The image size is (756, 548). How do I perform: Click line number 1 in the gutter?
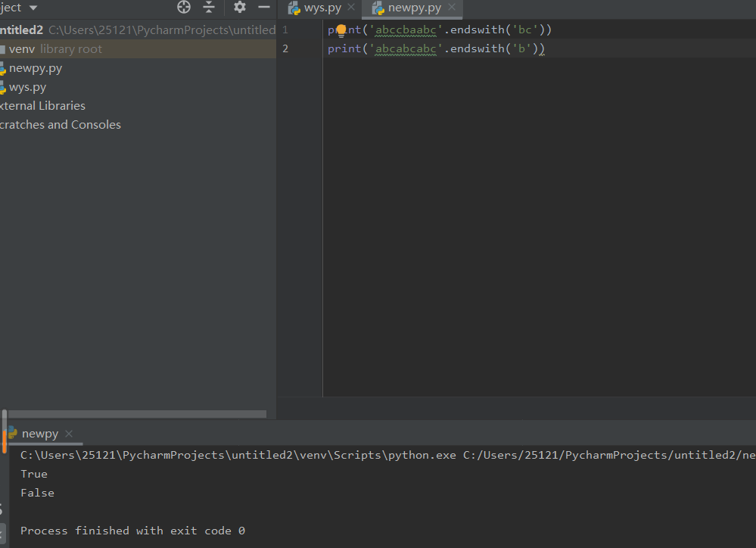coord(285,30)
